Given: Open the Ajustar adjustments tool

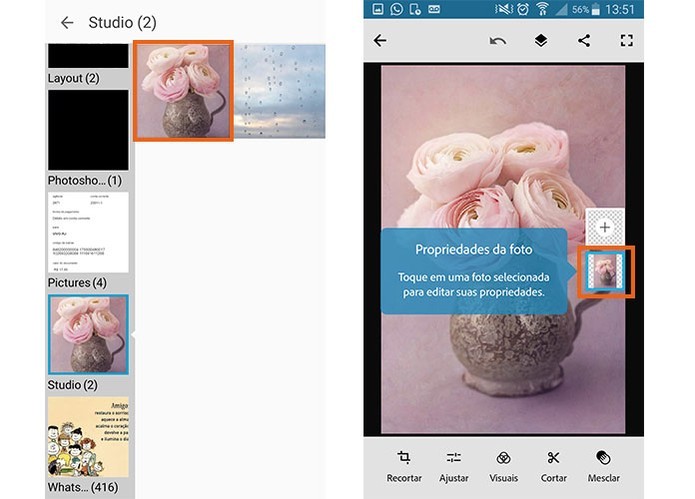Looking at the screenshot, I should tap(453, 467).
